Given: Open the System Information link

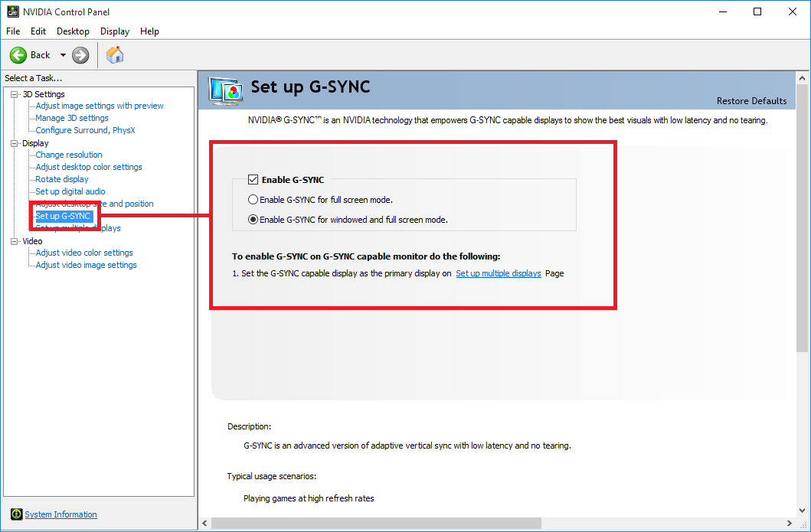Looking at the screenshot, I should click(x=60, y=514).
